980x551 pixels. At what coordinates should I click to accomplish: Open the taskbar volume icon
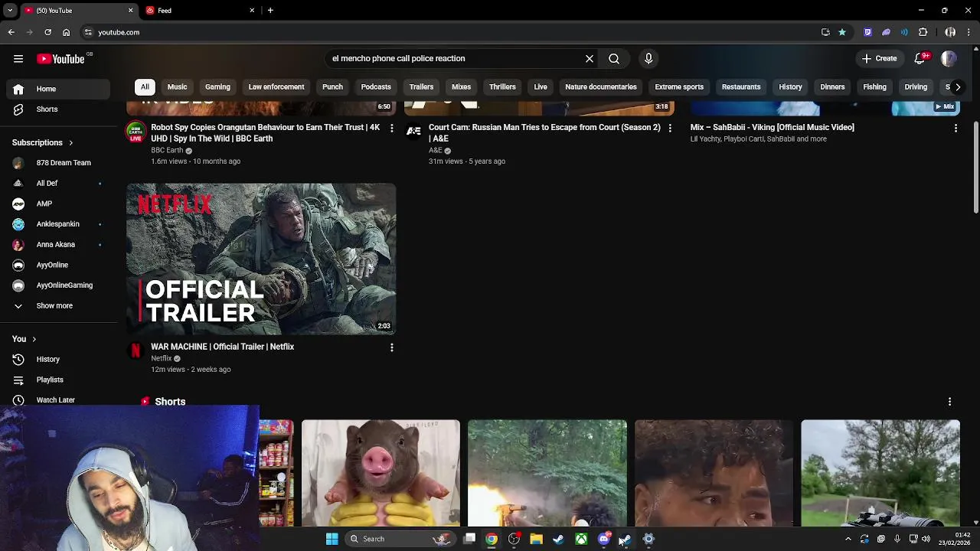pyautogui.click(x=926, y=539)
